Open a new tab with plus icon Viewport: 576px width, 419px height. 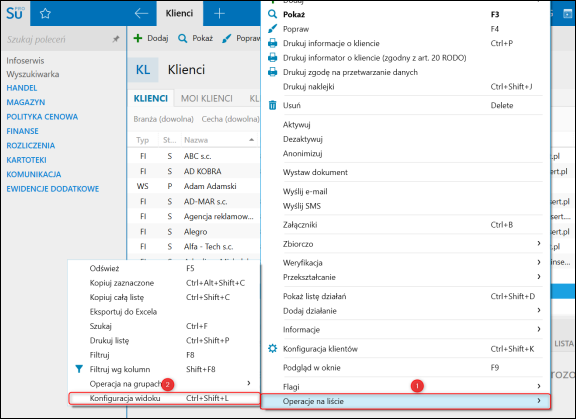(219, 14)
